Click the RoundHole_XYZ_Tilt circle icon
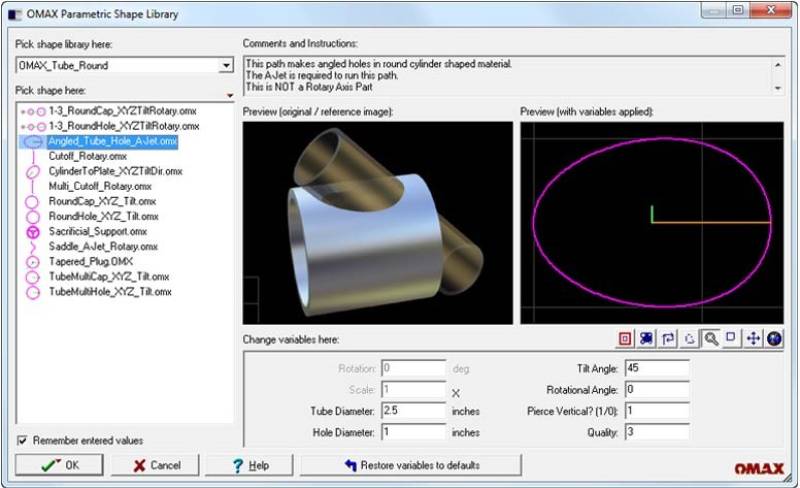800x488 pixels. pos(33,216)
